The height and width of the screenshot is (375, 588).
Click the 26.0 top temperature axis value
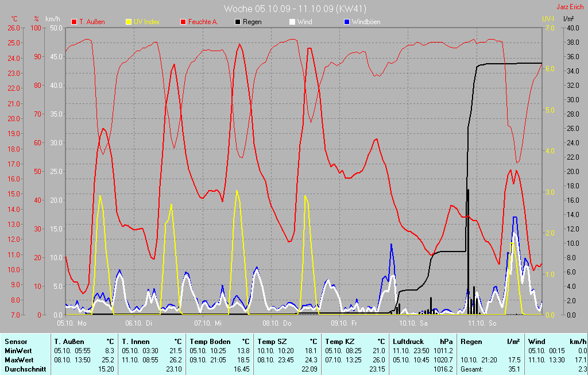click(14, 28)
